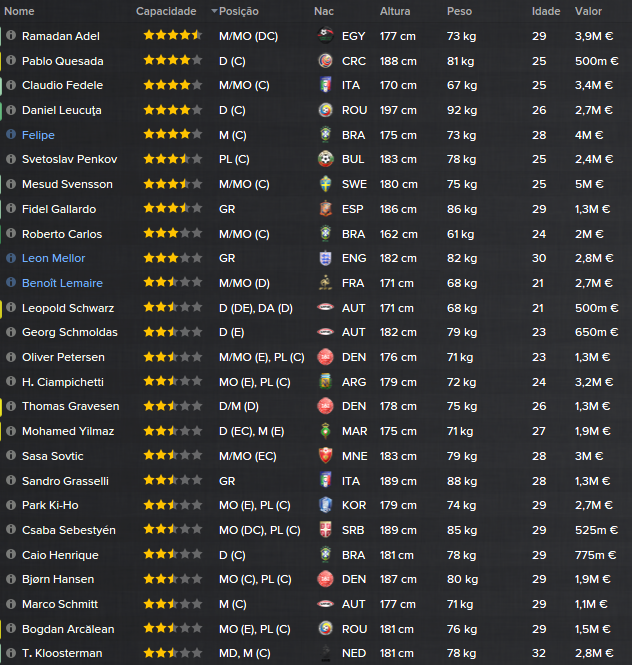Click the Altura column header

point(395,11)
